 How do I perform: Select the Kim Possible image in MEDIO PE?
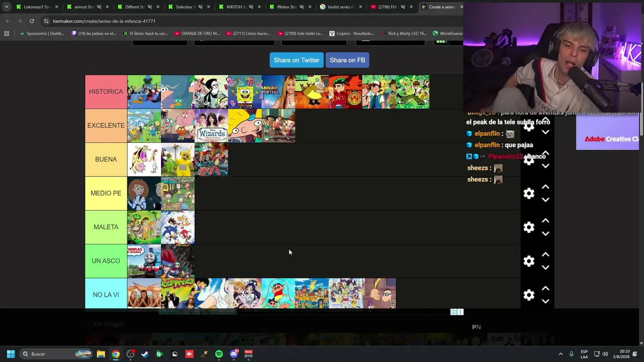144,193
